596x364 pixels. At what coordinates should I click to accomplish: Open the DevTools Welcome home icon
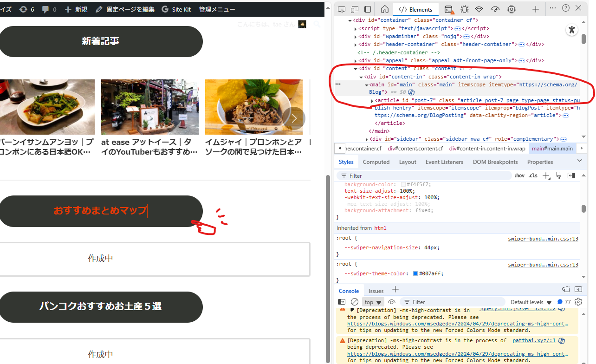click(x=384, y=9)
